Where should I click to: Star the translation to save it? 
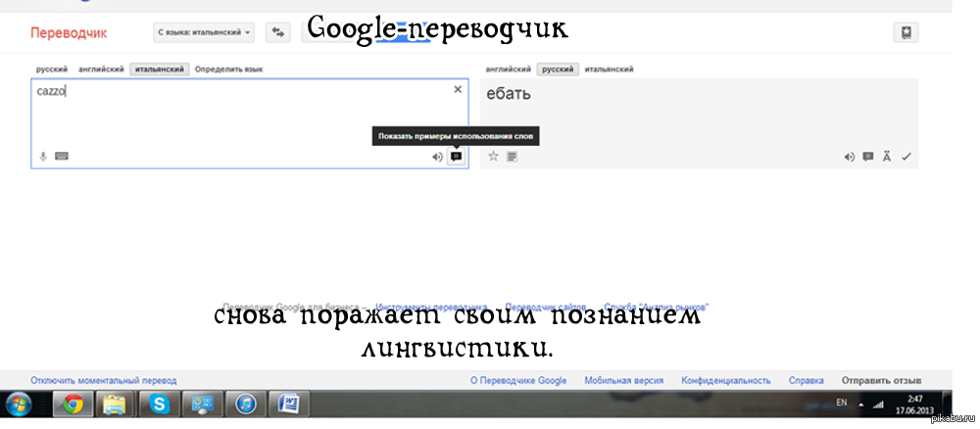pyautogui.click(x=494, y=156)
